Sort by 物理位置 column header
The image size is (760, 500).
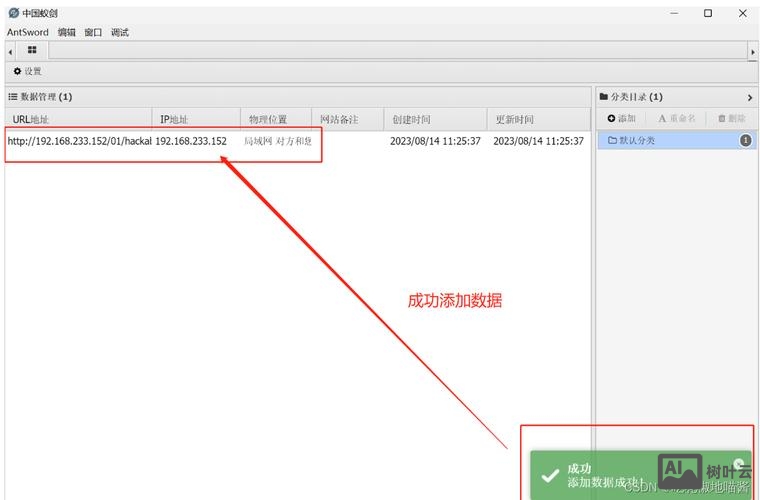coord(276,119)
